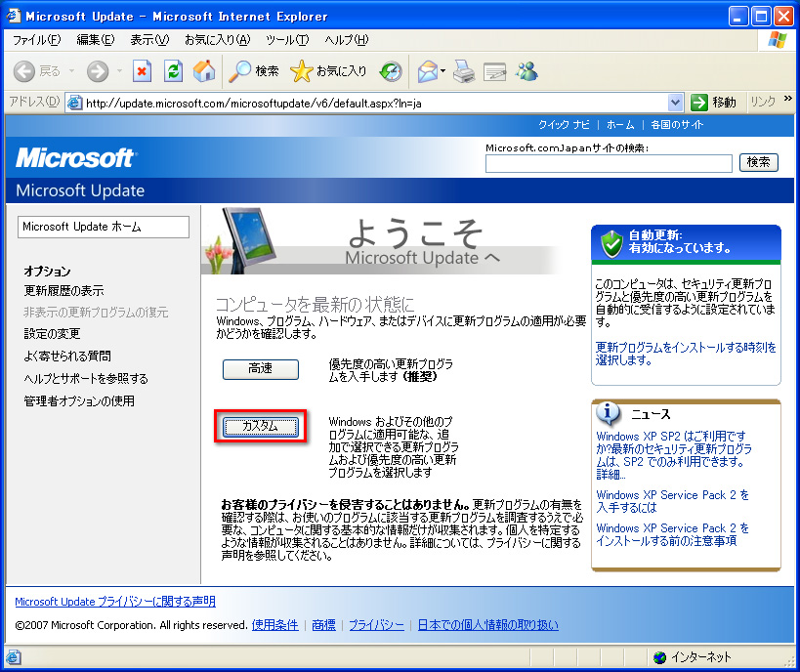Click the 商標 footer link
This screenshot has height=672, width=800.
click(324, 625)
